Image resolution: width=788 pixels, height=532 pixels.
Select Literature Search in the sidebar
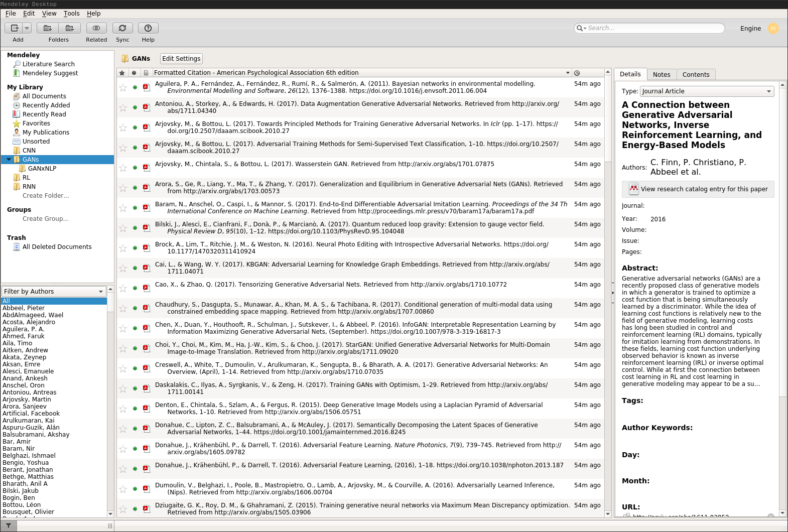(48, 64)
